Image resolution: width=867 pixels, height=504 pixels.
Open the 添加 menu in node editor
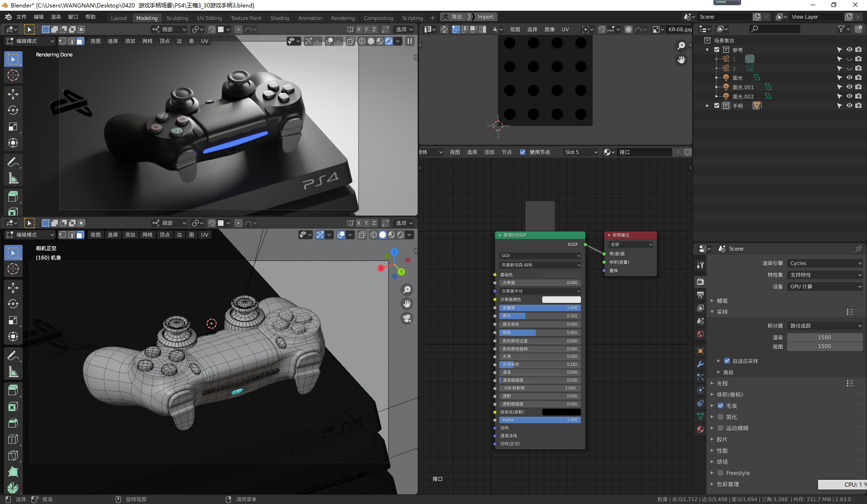coord(489,152)
